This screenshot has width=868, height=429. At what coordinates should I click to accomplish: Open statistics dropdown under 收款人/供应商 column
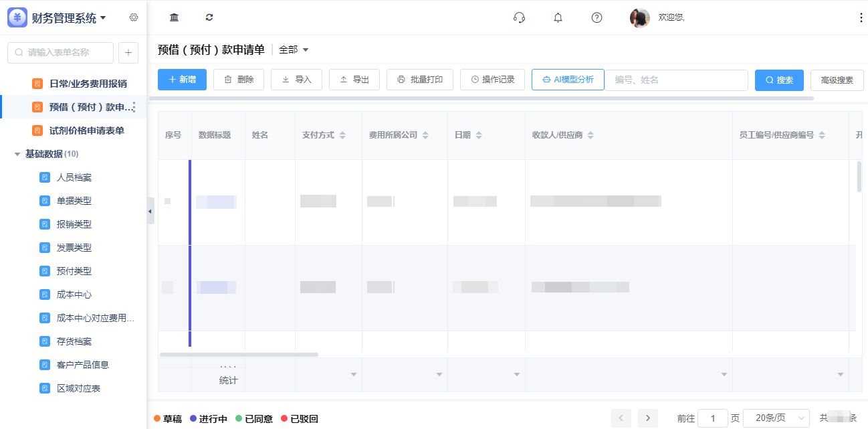click(724, 375)
